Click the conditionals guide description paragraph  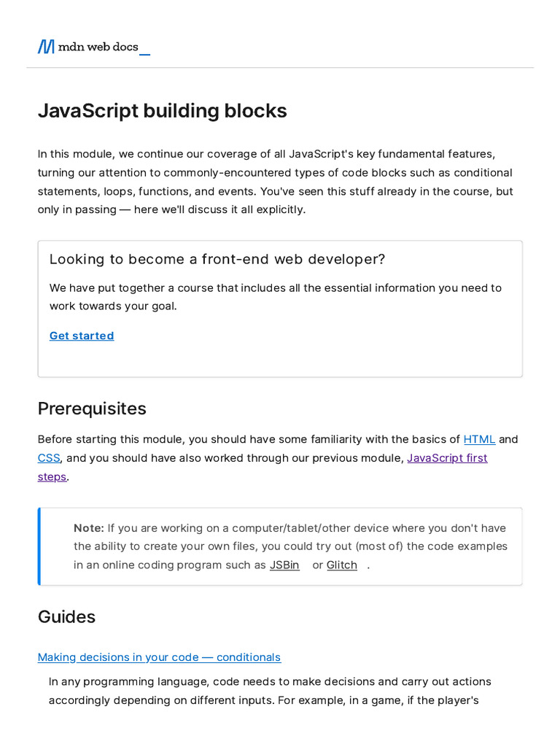[270, 691]
